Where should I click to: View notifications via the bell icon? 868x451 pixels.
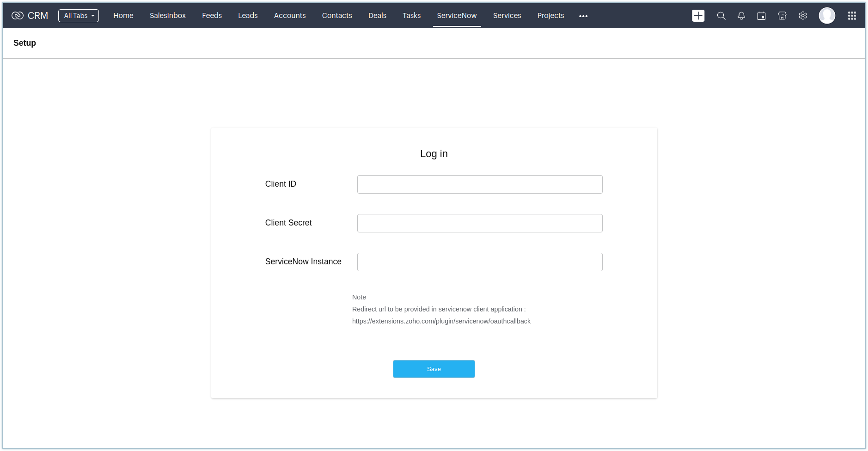pyautogui.click(x=741, y=16)
